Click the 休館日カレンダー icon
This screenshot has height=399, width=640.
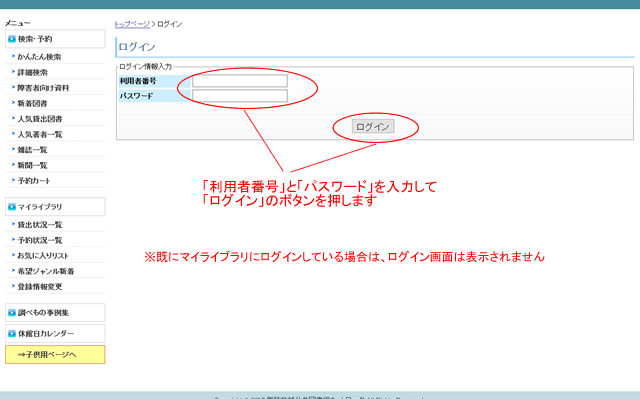(12, 334)
